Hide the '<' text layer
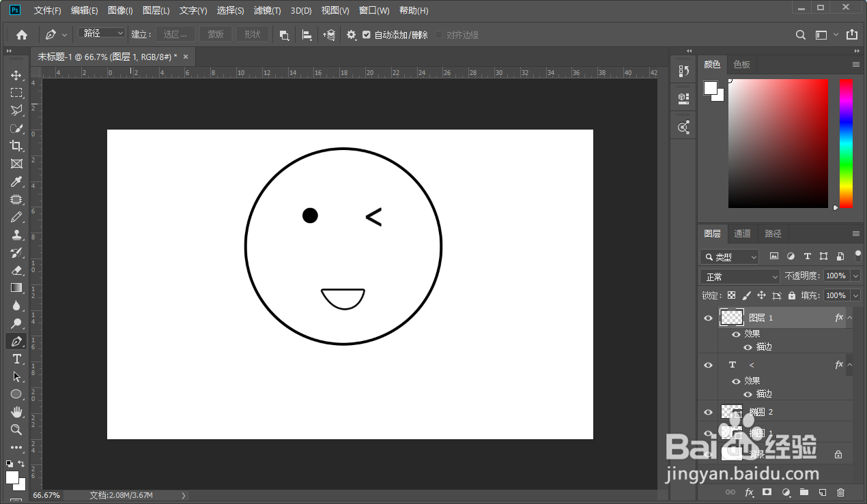Screen dimensions: 867x504 coord(708,365)
